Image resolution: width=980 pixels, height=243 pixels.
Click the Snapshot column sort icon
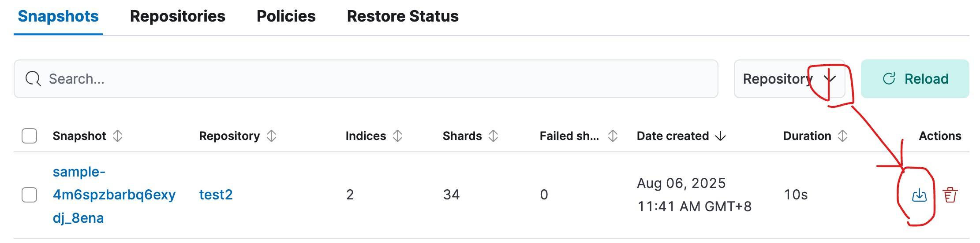coord(117,136)
